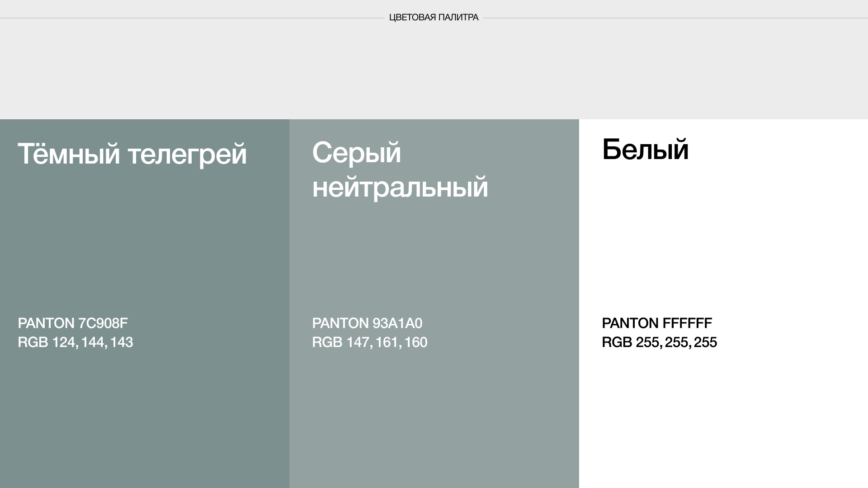Click the letters RGB in the white panel
Image resolution: width=868 pixels, height=488 pixels.
[617, 342]
